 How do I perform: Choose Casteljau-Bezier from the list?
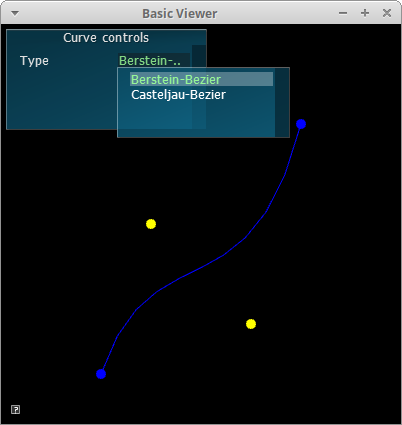178,95
